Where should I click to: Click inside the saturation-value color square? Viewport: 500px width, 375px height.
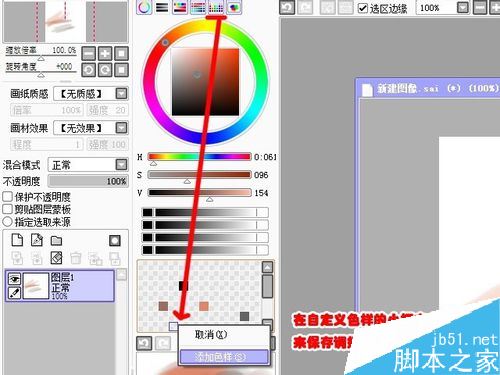(205, 82)
